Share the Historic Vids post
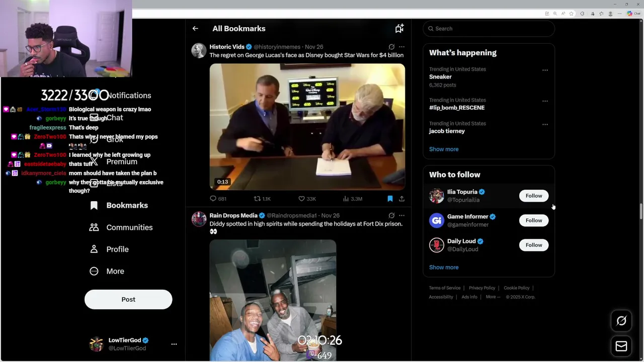 click(x=401, y=199)
